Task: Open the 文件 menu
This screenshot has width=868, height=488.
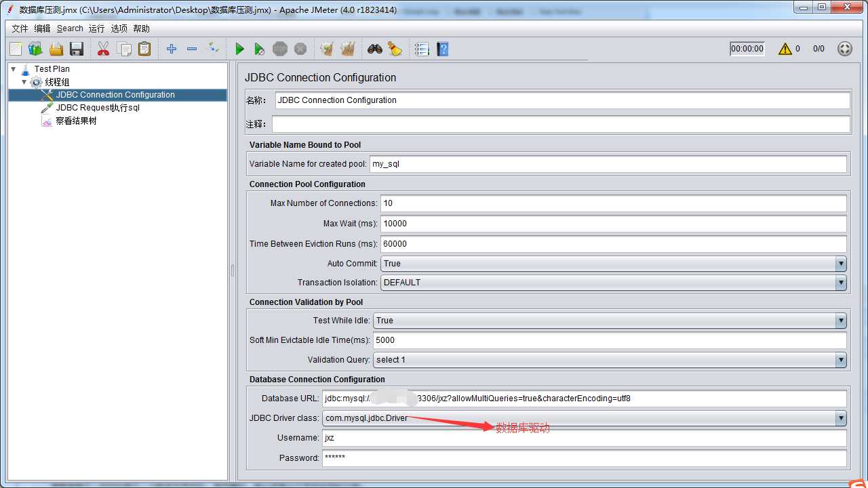Action: (20, 28)
